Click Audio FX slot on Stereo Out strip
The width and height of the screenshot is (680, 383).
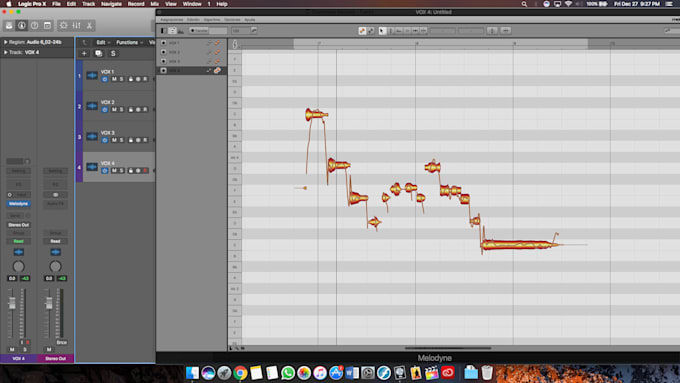click(x=55, y=203)
